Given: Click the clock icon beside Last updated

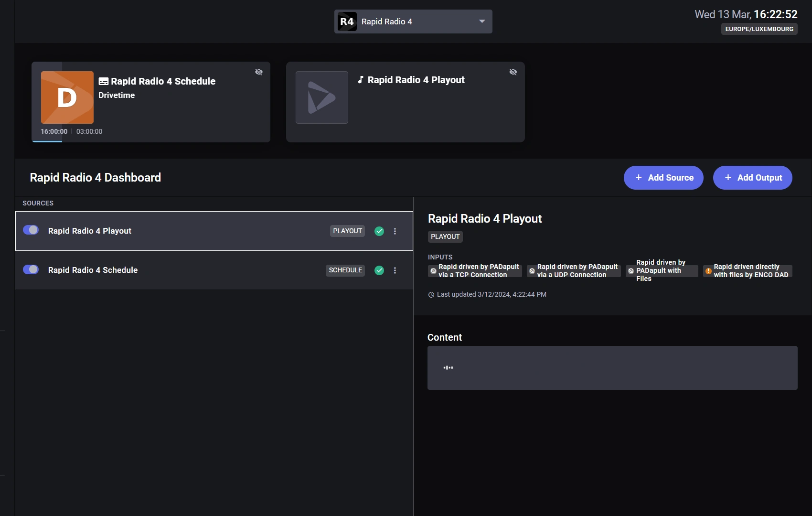Looking at the screenshot, I should click(x=431, y=295).
